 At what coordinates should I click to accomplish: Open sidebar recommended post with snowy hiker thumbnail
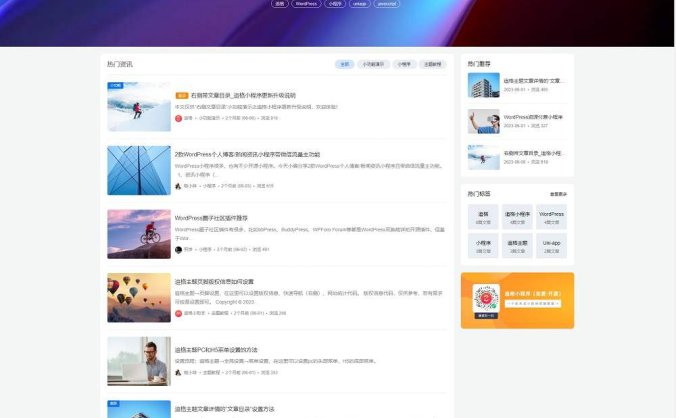[484, 157]
